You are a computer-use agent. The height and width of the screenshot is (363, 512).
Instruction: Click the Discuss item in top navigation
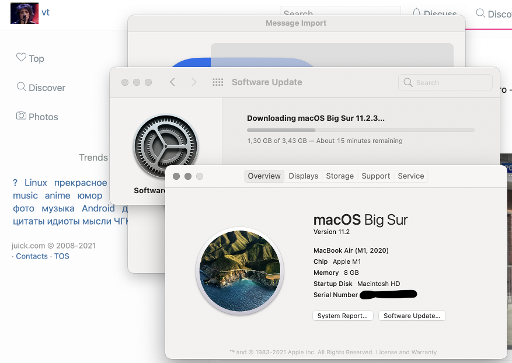pyautogui.click(x=434, y=13)
